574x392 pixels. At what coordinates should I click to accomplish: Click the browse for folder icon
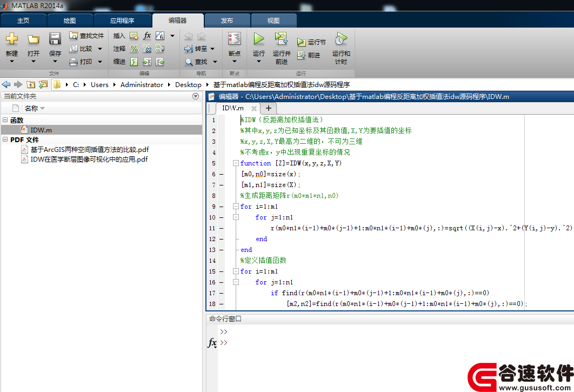[43, 85]
